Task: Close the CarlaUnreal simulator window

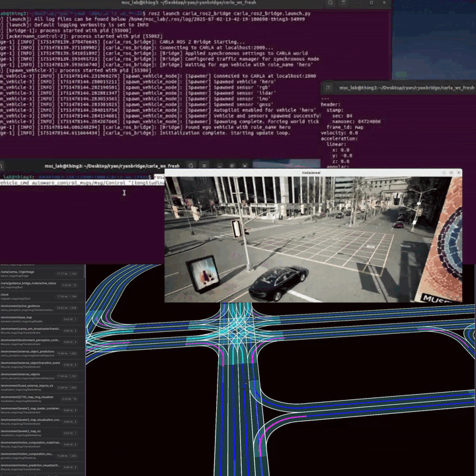Action: (x=458, y=173)
